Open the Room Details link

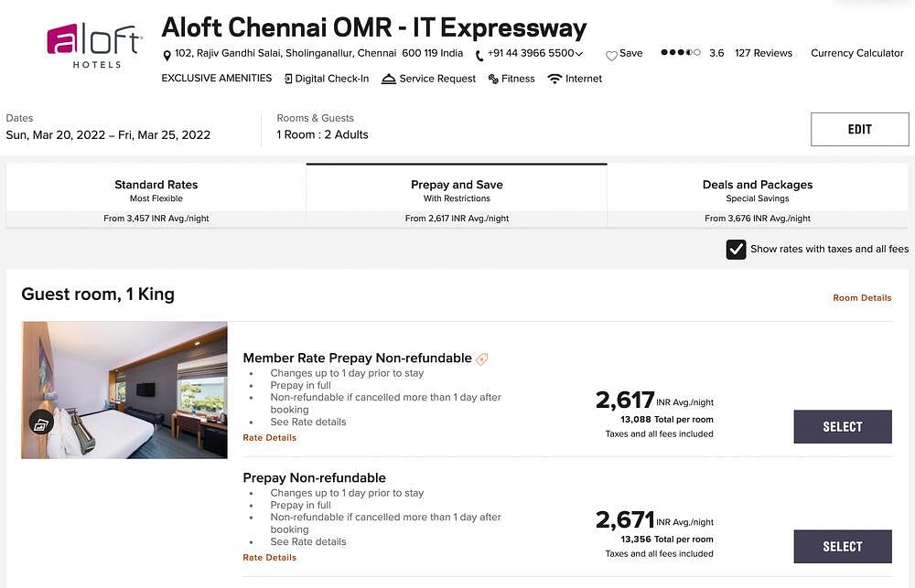(862, 297)
